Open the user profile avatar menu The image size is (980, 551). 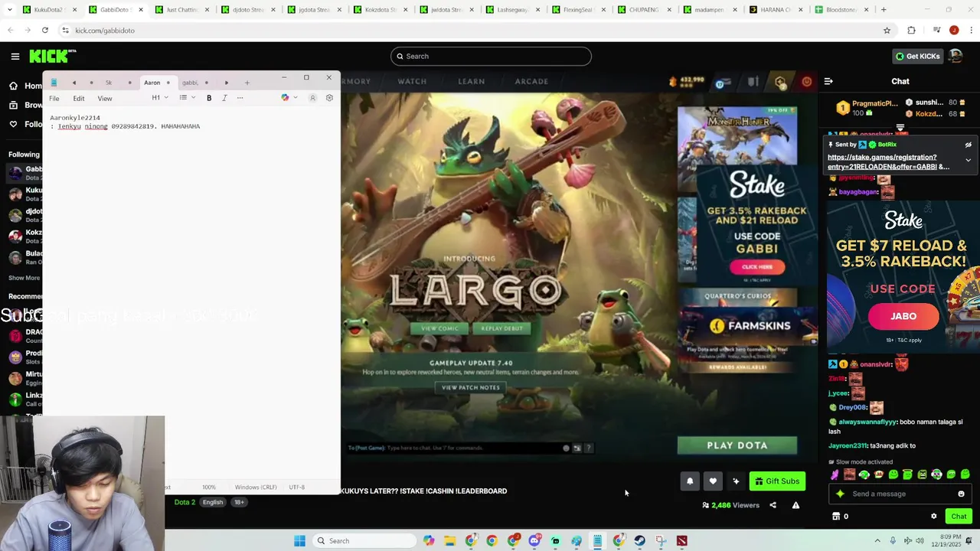click(x=955, y=56)
